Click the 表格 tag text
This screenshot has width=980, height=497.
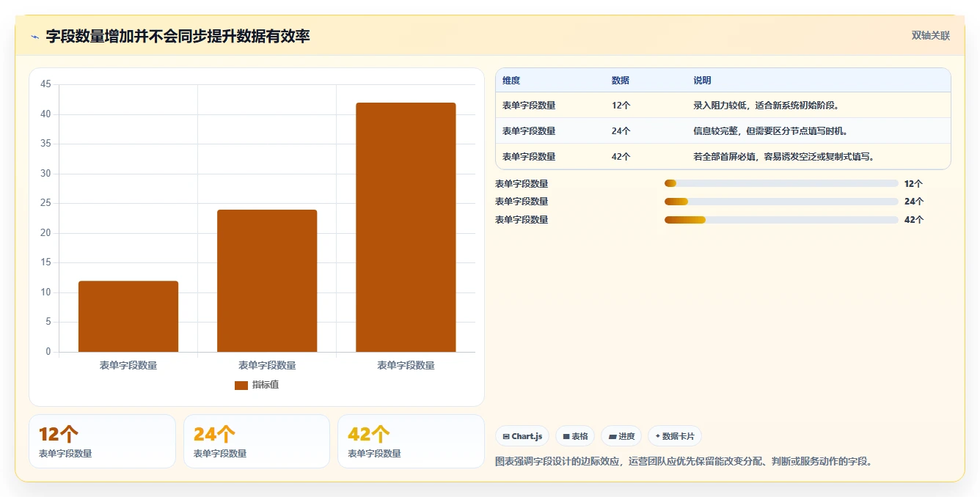[x=579, y=436]
